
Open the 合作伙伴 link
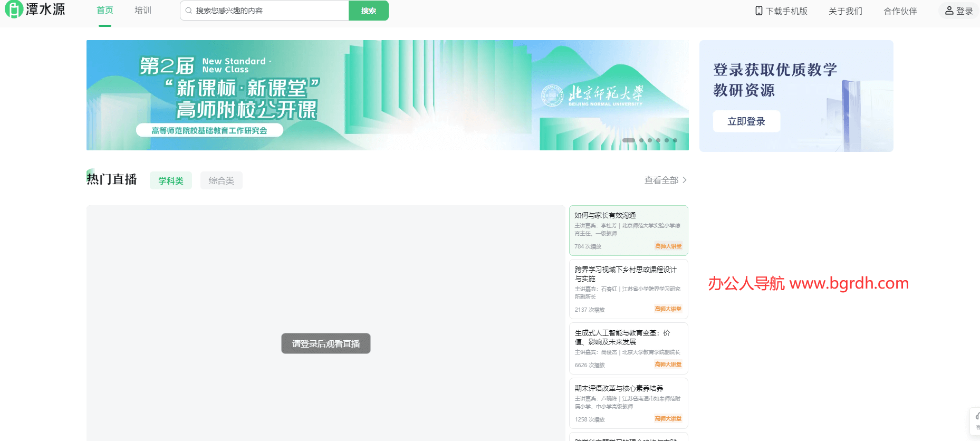click(x=900, y=11)
